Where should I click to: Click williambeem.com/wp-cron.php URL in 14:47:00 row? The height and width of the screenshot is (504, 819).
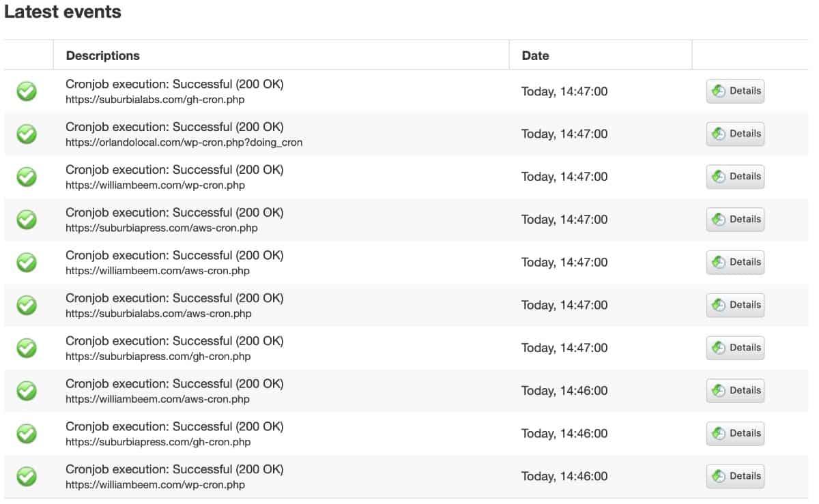(155, 186)
